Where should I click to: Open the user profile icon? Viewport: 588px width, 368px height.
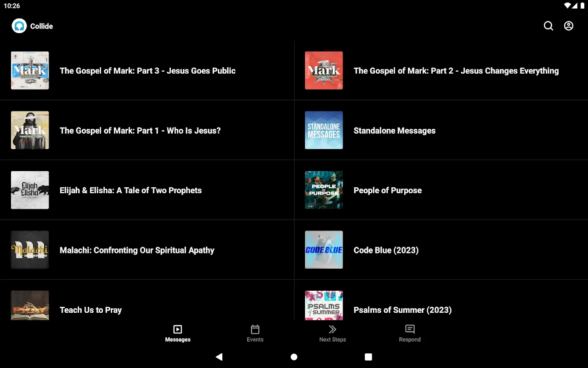569,26
